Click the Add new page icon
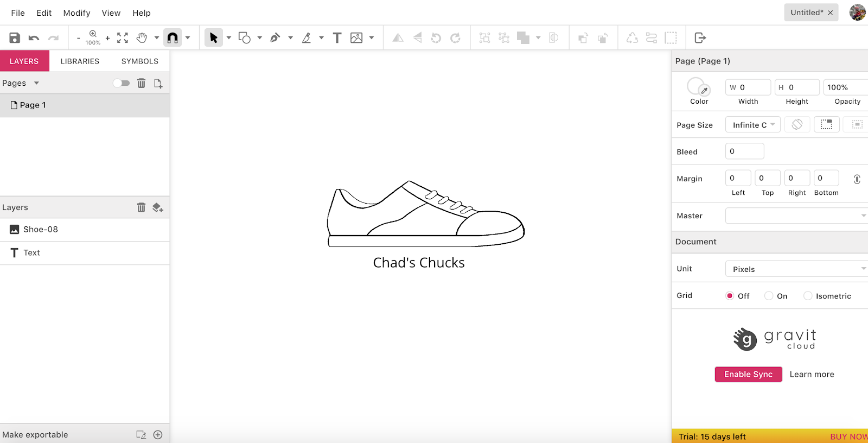868x443 pixels. [x=158, y=83]
